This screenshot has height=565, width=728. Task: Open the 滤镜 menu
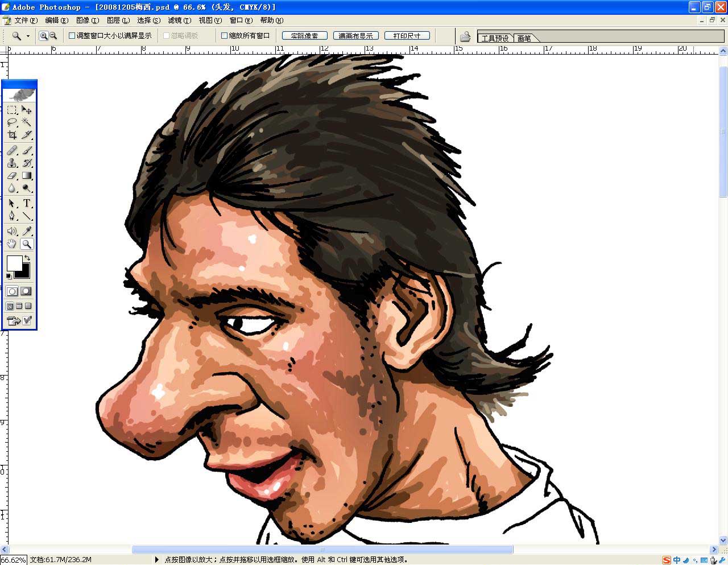pyautogui.click(x=179, y=20)
